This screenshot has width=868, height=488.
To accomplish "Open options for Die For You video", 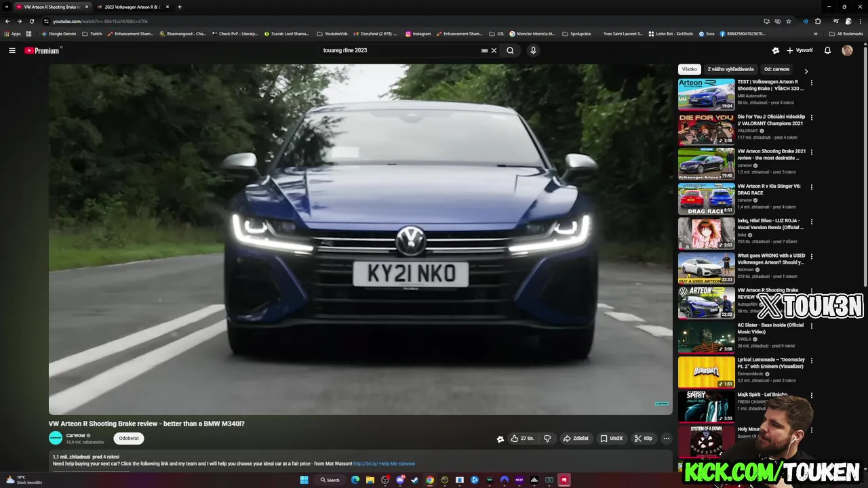I will click(812, 117).
